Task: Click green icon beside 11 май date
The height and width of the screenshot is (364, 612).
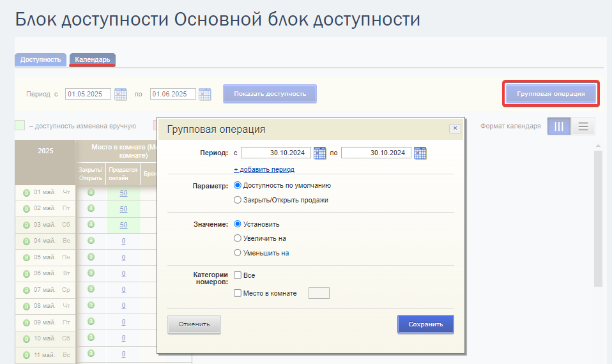Action: (x=26, y=355)
